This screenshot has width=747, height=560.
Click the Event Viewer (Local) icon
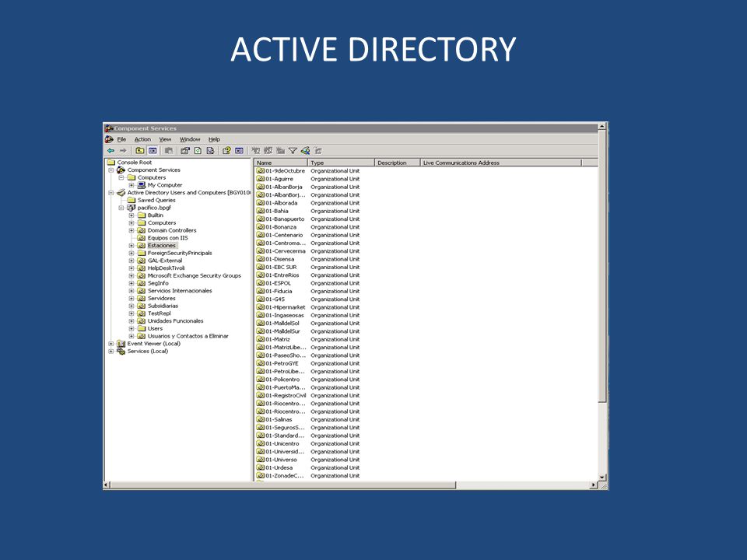pyautogui.click(x=121, y=343)
